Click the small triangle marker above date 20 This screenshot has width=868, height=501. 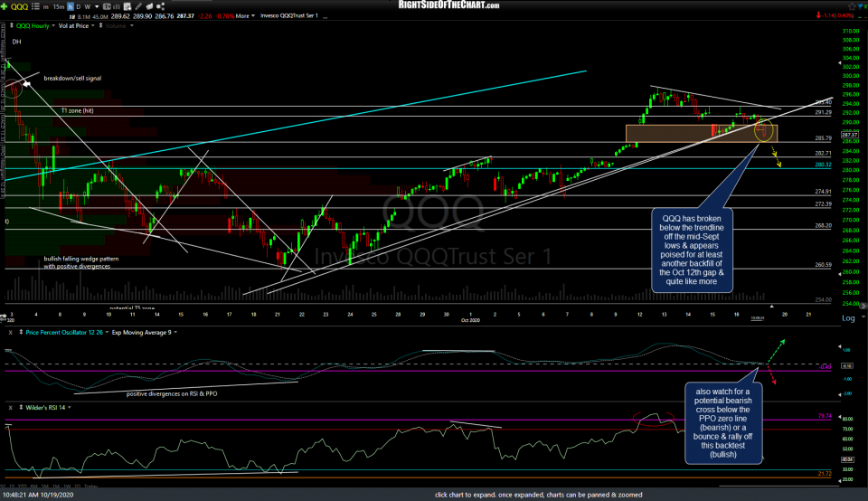pyautogui.click(x=771, y=307)
